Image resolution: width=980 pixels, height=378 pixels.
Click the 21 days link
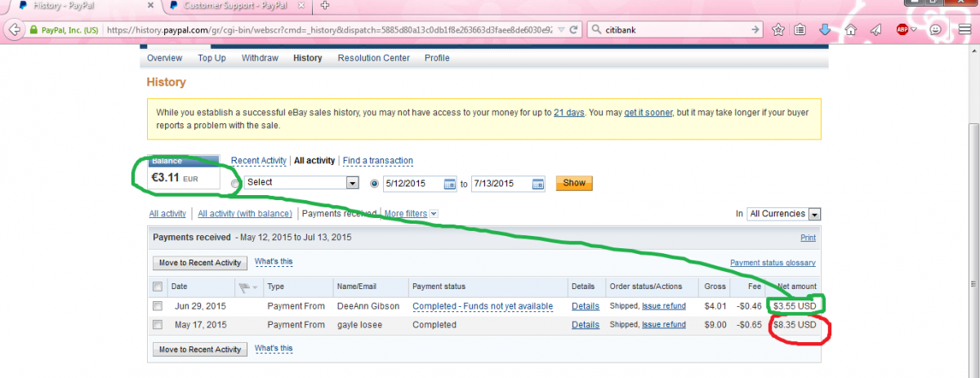[568, 113]
